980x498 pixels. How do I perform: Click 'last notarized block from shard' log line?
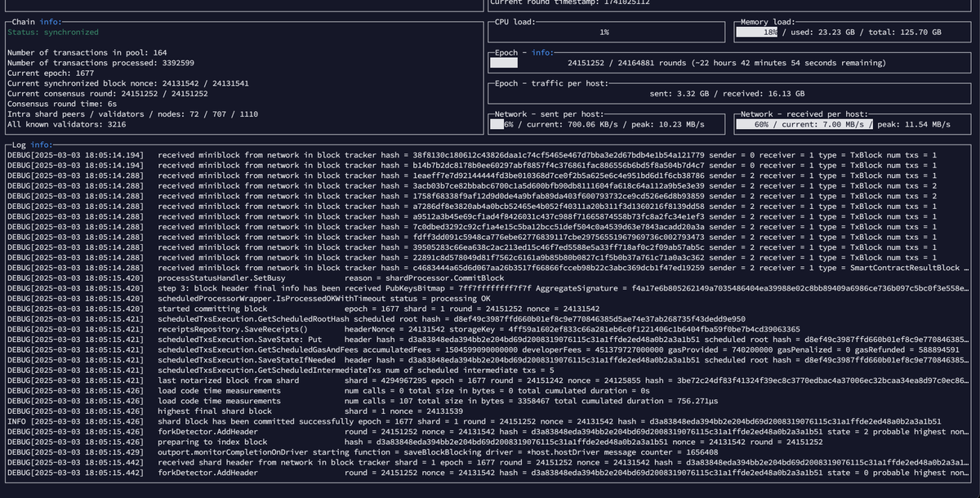pyautogui.click(x=488, y=380)
